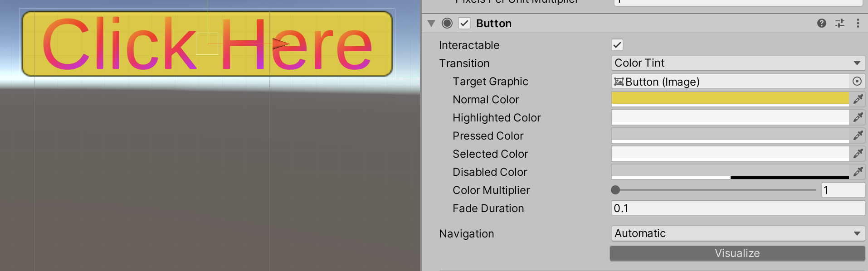The width and height of the screenshot is (868, 271).
Task: Toggle the Interactable checkbox
Action: (x=617, y=45)
